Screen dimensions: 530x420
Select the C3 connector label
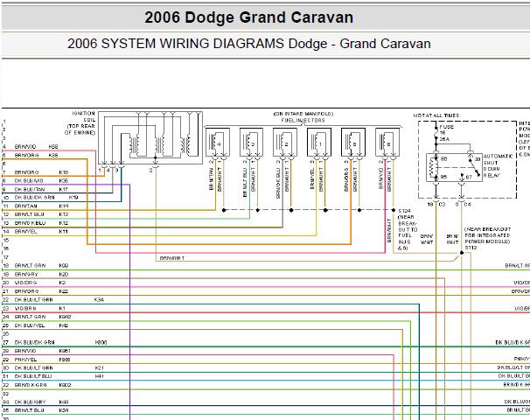pos(442,204)
